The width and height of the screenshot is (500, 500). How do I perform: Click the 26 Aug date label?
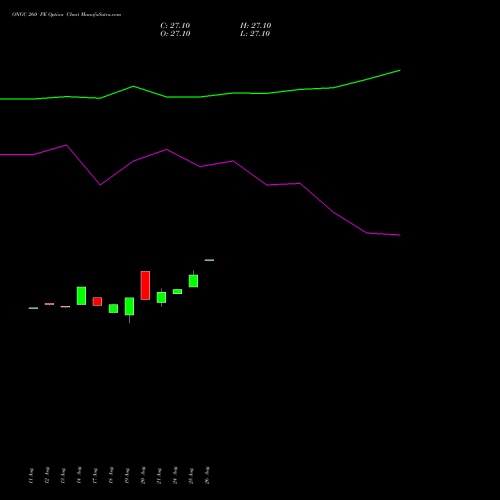207,475
